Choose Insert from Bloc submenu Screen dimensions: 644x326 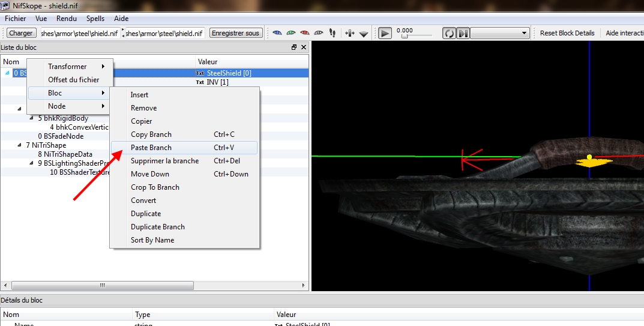click(184, 95)
